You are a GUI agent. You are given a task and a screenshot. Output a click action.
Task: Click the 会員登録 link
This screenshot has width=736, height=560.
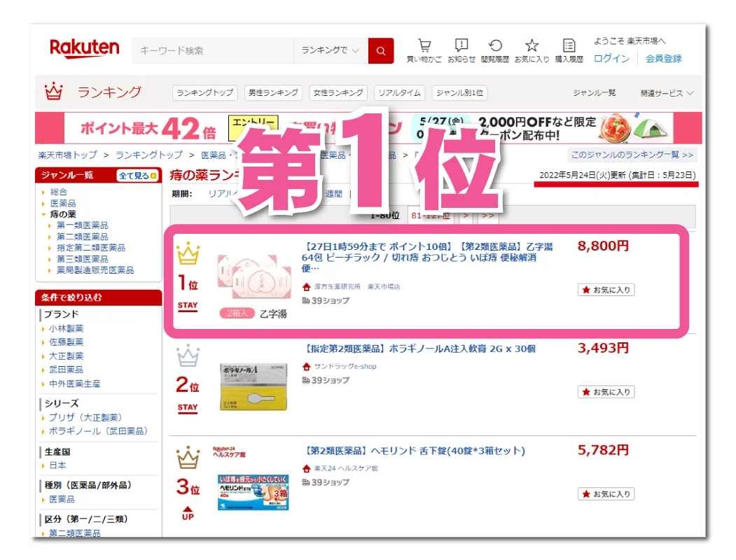coord(663,59)
